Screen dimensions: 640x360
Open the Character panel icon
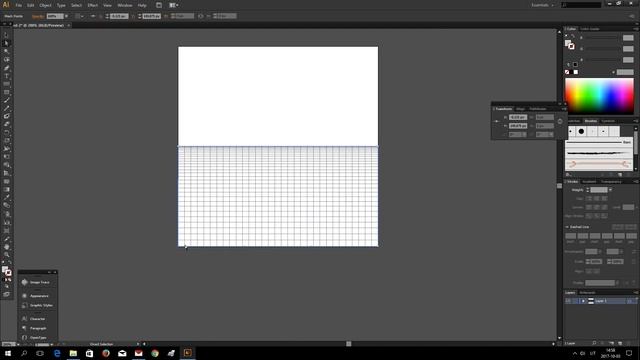tap(24, 319)
